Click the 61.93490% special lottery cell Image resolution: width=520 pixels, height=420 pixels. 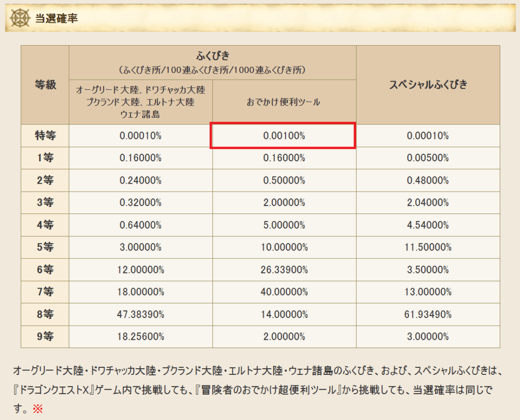428,314
